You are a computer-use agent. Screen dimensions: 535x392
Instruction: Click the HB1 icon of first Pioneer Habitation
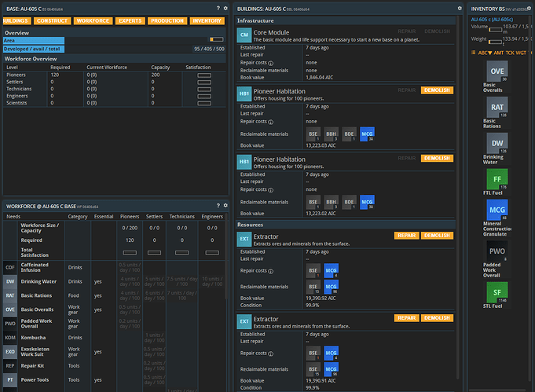click(x=244, y=93)
